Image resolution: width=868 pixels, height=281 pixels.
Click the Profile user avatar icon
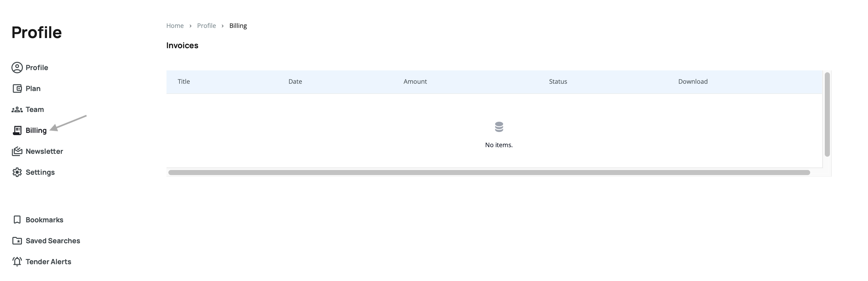point(17,68)
